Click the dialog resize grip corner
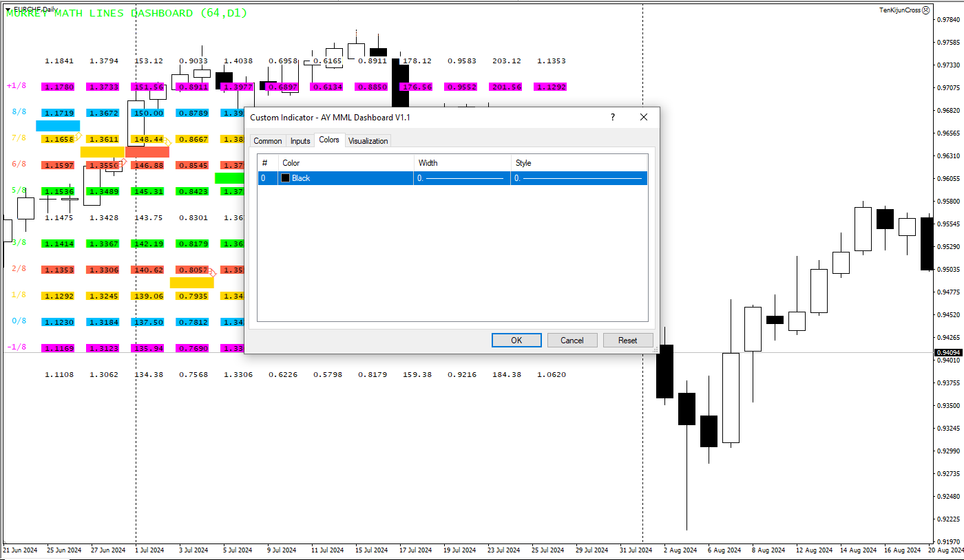This screenshot has width=964, height=560. point(655,350)
